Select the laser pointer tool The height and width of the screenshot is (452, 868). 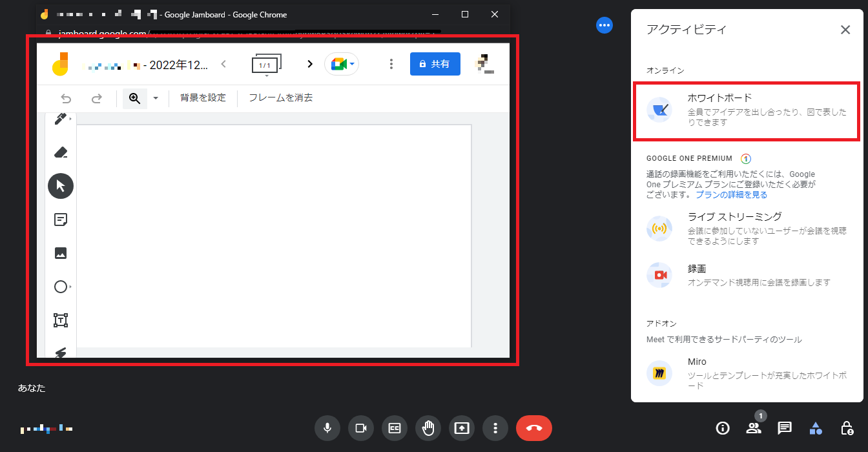coord(60,351)
